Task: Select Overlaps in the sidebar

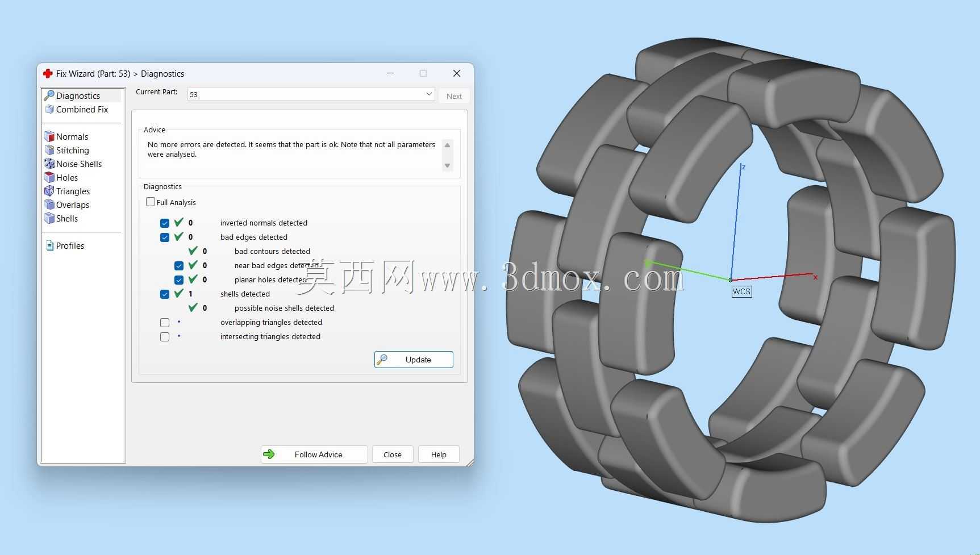Action: 73,205
